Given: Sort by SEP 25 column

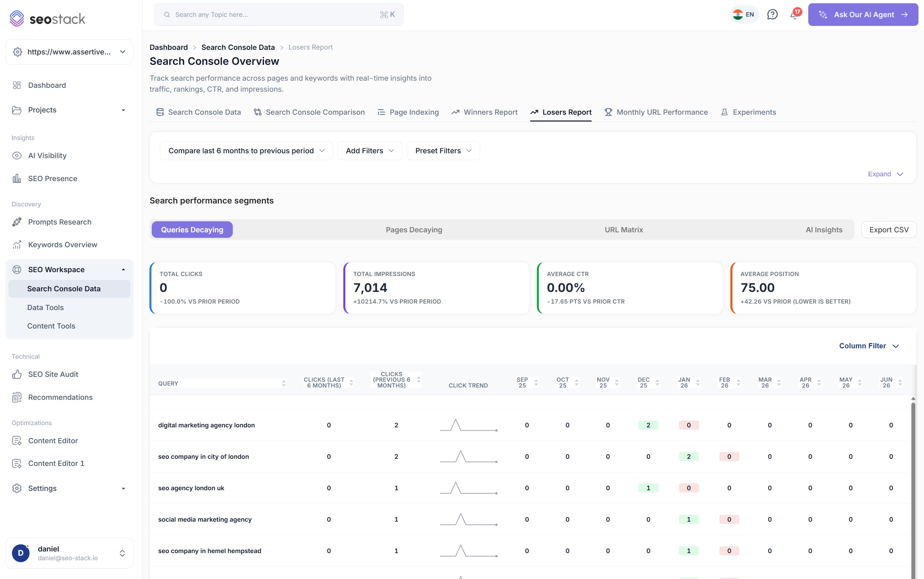Looking at the screenshot, I should click(536, 383).
